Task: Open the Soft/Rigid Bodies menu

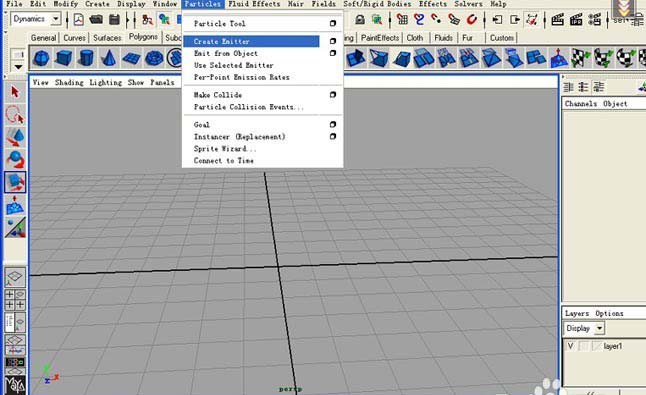Action: pyautogui.click(x=377, y=4)
